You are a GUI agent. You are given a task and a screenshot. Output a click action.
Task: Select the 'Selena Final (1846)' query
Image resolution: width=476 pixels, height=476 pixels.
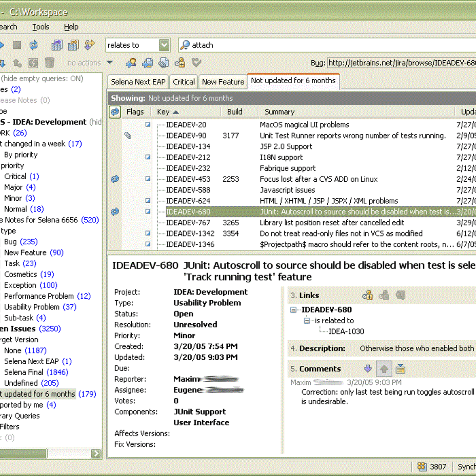click(36, 372)
